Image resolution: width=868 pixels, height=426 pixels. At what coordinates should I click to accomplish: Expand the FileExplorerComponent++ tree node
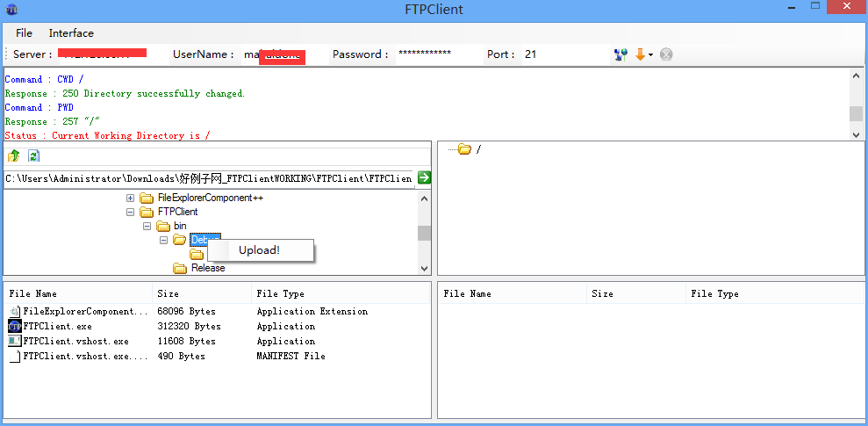(x=130, y=198)
